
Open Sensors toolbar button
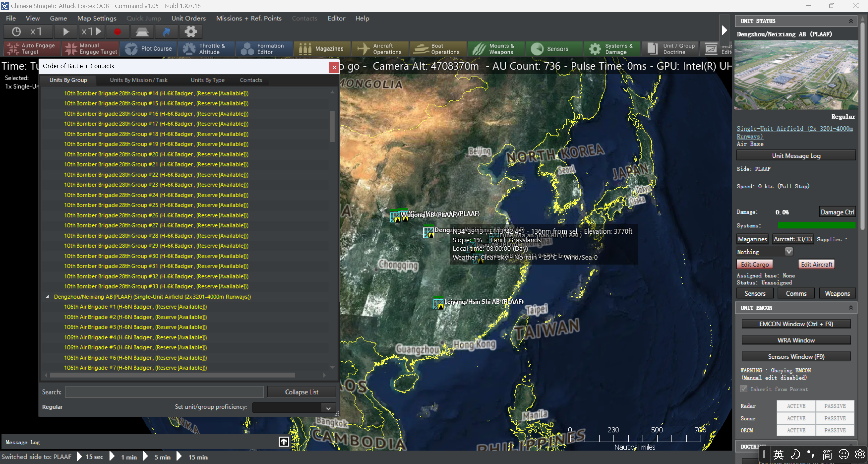[554, 49]
